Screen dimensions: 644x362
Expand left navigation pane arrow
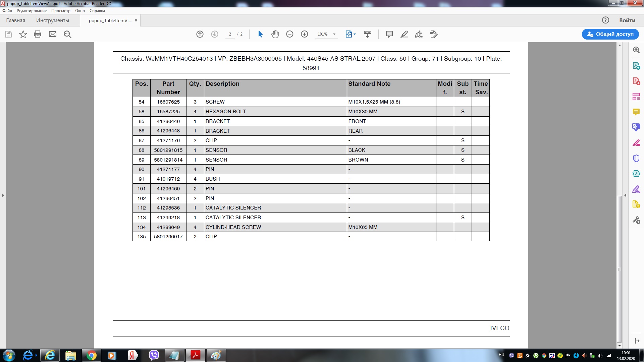tap(3, 195)
